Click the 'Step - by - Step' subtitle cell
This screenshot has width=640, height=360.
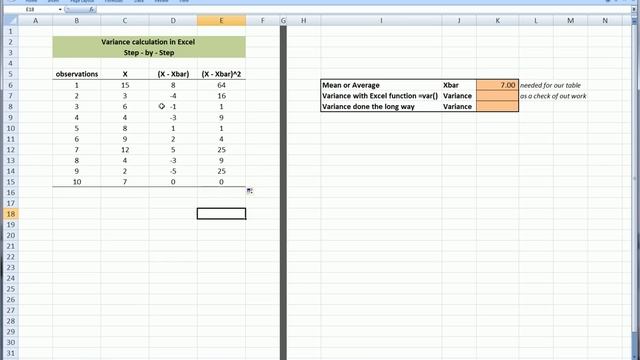[x=149, y=53]
